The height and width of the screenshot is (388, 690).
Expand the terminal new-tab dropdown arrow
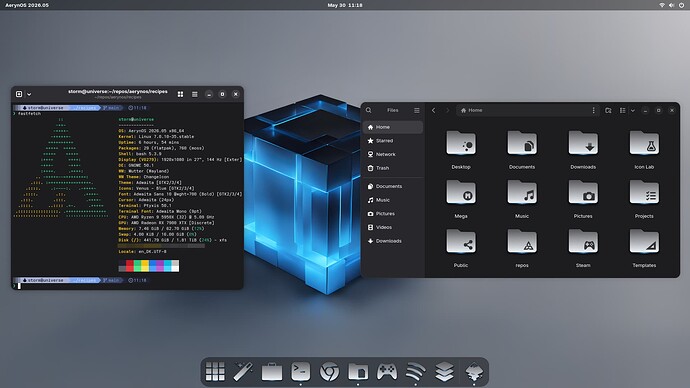click(x=29, y=94)
